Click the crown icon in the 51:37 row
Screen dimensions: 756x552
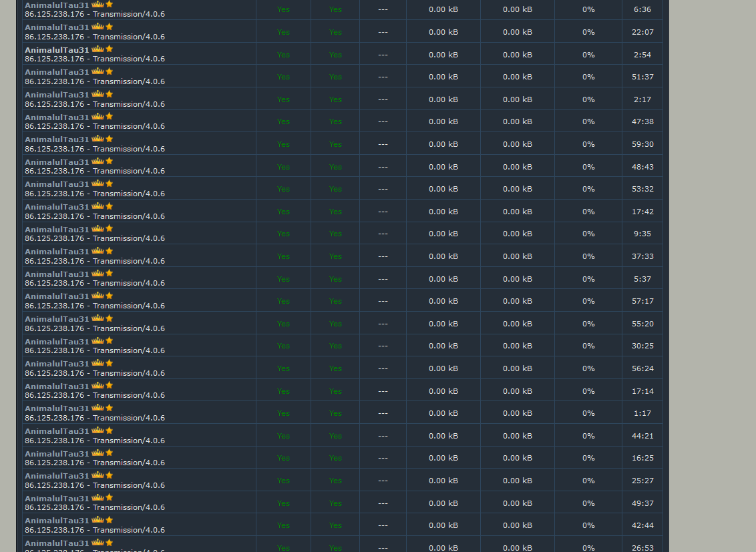[98, 71]
